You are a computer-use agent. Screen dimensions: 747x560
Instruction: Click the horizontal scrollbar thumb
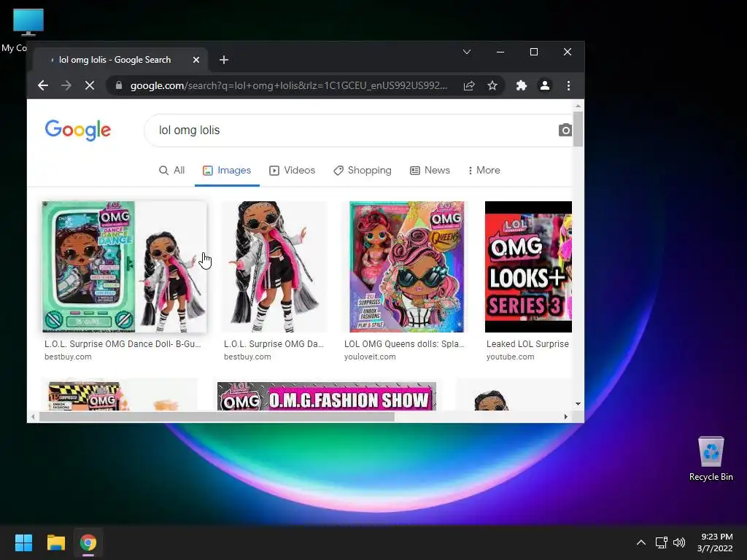217,416
